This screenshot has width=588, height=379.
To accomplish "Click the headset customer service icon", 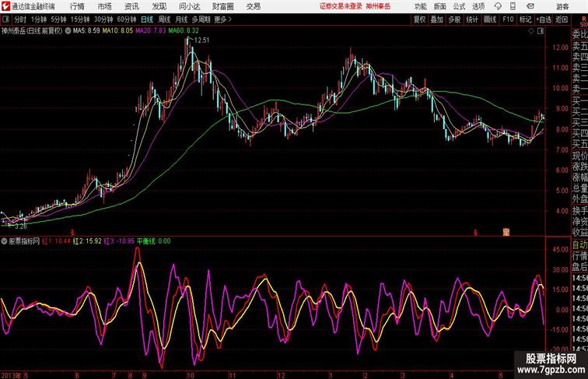I will click(x=498, y=6).
